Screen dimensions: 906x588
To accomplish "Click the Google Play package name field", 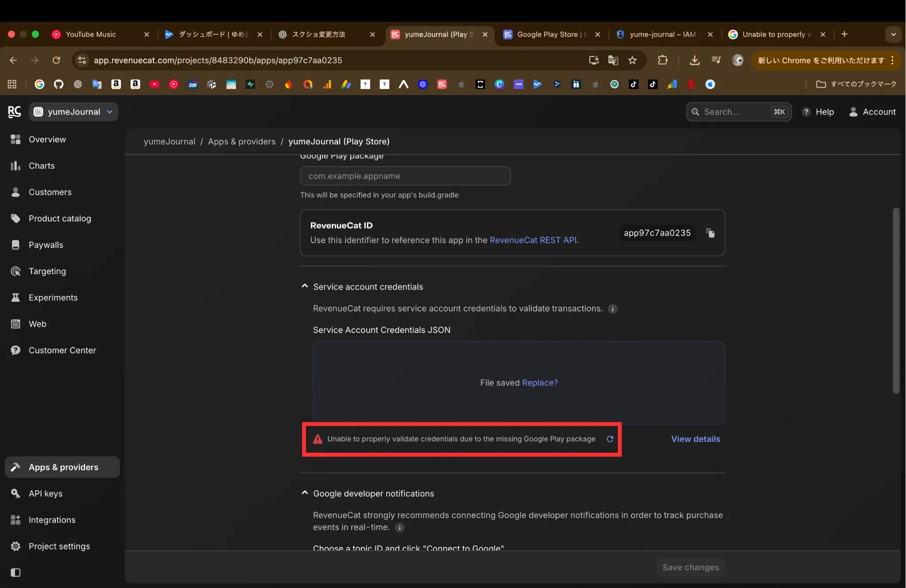I will pos(405,176).
